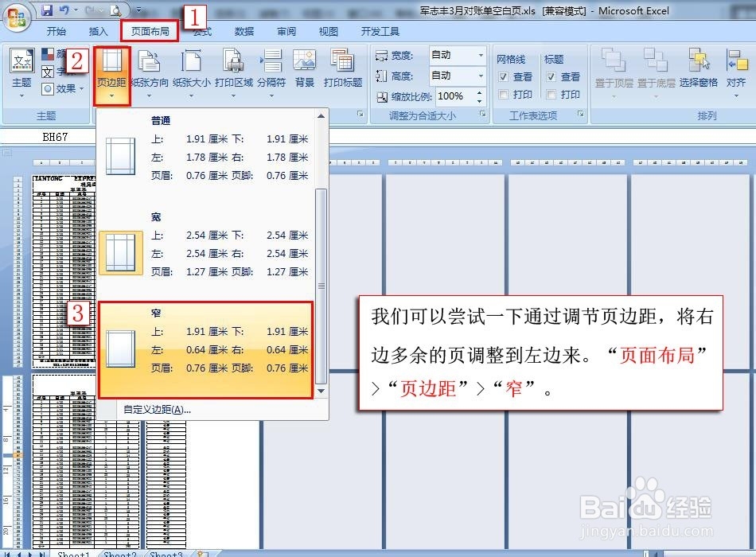Open 打印区域 print area menu
Viewport: 756px width, 557px height.
click(234, 73)
